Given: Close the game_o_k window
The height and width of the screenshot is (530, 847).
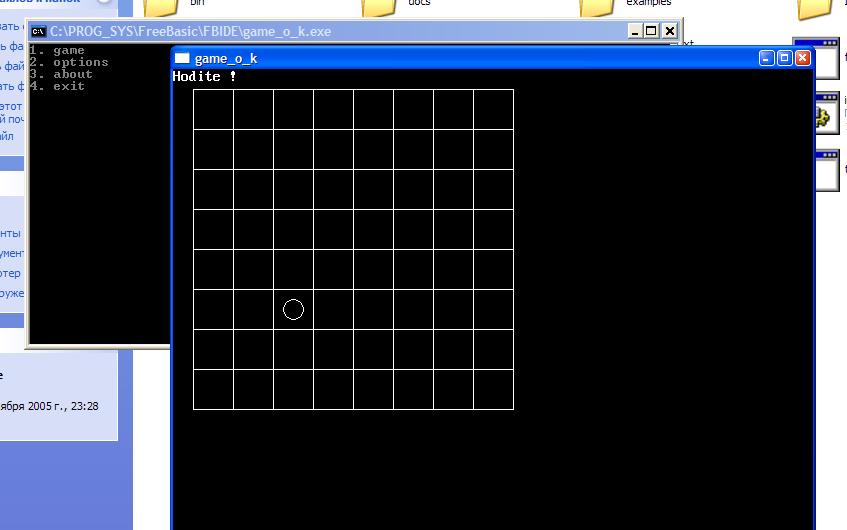Looking at the screenshot, I should pos(802,58).
